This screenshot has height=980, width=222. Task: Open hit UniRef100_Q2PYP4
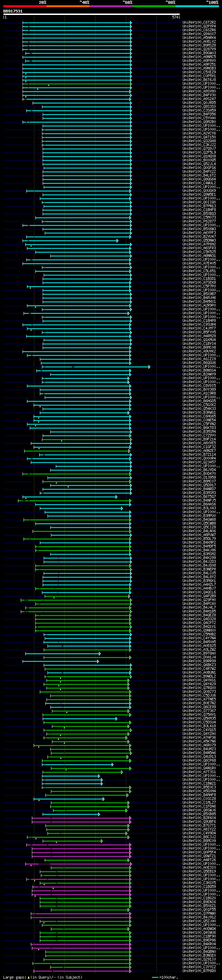click(x=199, y=26)
